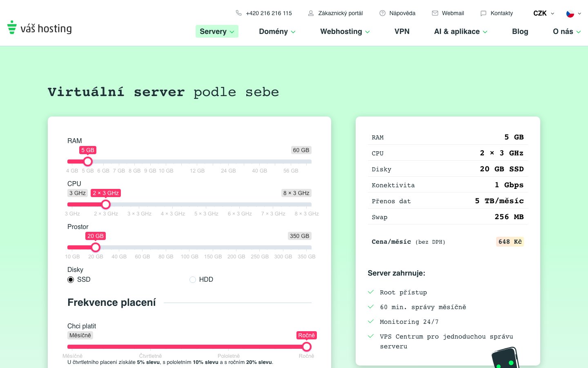Image resolution: width=588 pixels, height=368 pixels.
Task: Click the "5 TB/měsíc" summary value
Action: click(499, 201)
